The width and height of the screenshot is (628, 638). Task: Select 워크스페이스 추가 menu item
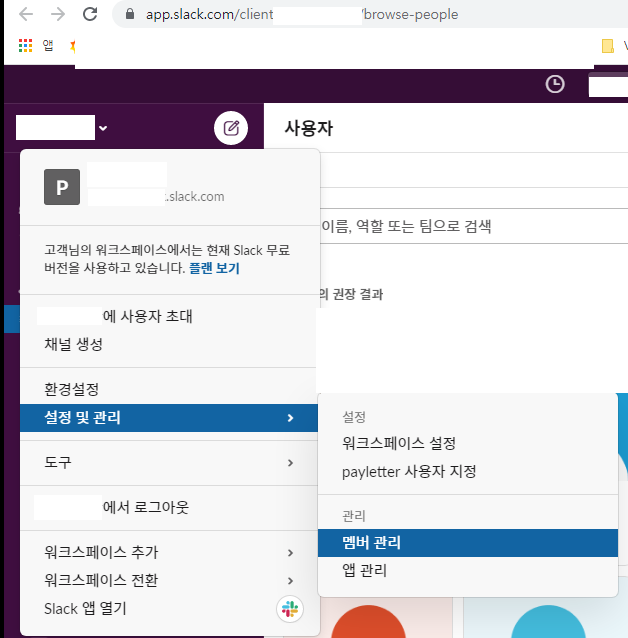(168, 553)
